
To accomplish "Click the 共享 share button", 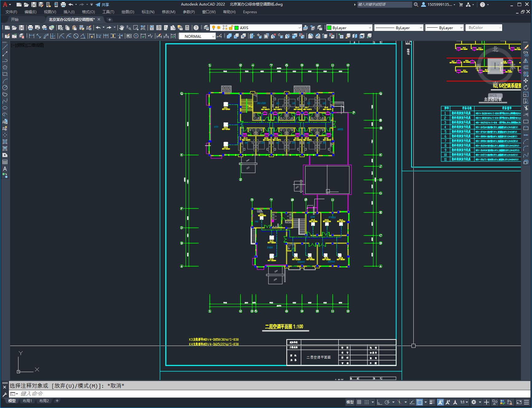I will click(x=102, y=5).
